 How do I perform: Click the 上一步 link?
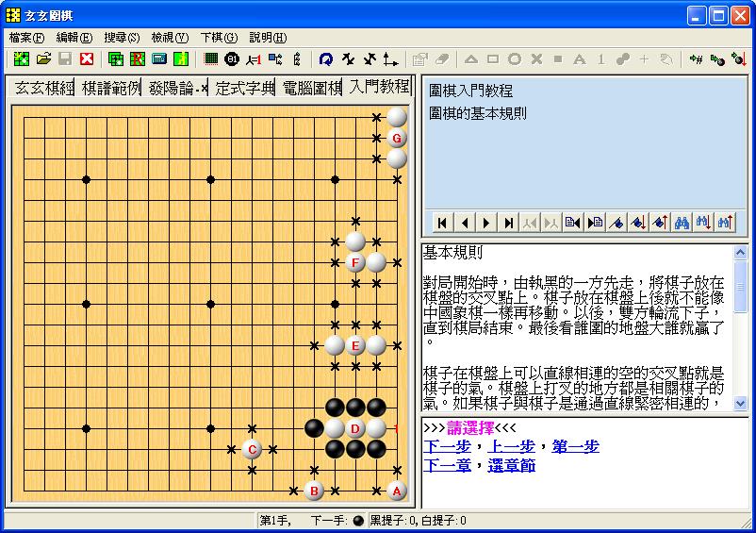[x=512, y=446]
